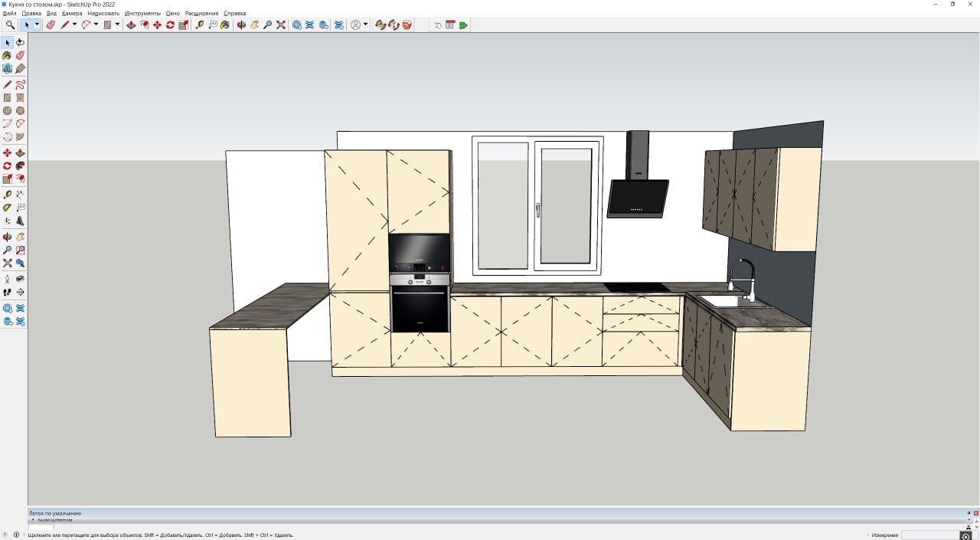Select the Zoom Window tool
This screenshot has height=540, width=980.
[20, 250]
